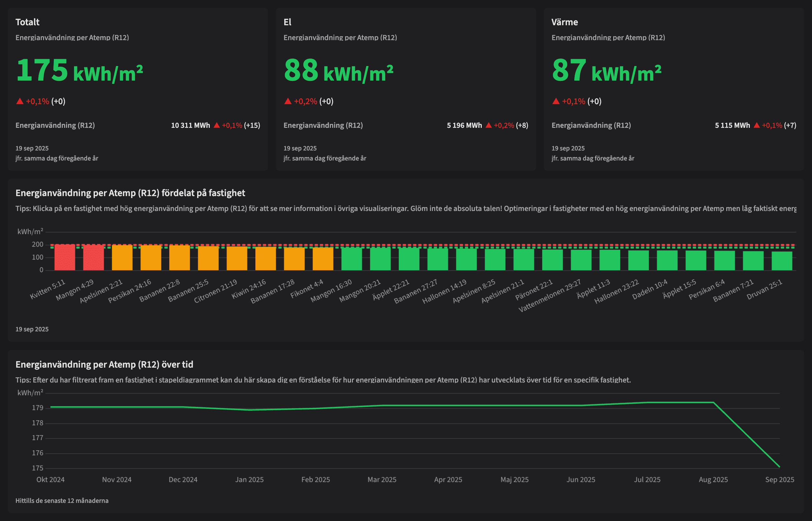Image resolution: width=812 pixels, height=521 pixels.
Task: Select the orange Fikonet 4:4 bar
Action: (323, 259)
